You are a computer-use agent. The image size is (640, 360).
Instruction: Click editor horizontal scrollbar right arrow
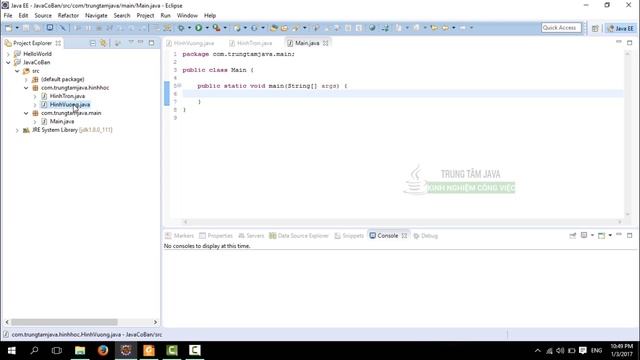(x=620, y=222)
